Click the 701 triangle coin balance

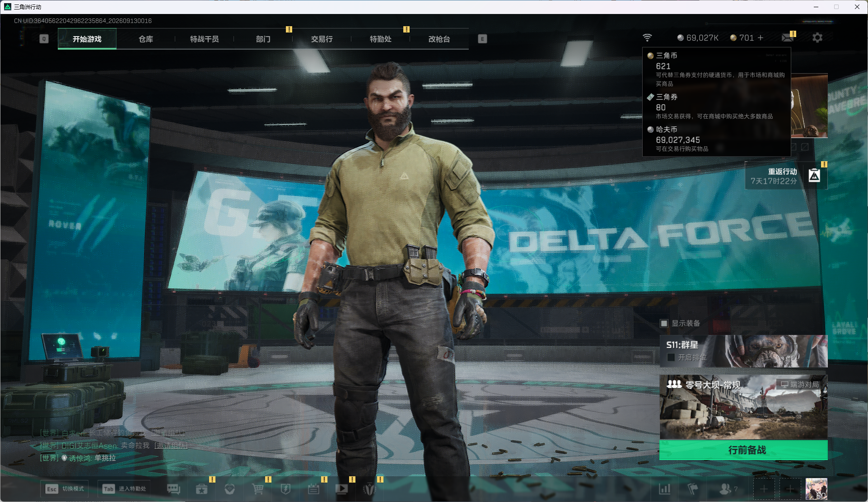point(742,38)
